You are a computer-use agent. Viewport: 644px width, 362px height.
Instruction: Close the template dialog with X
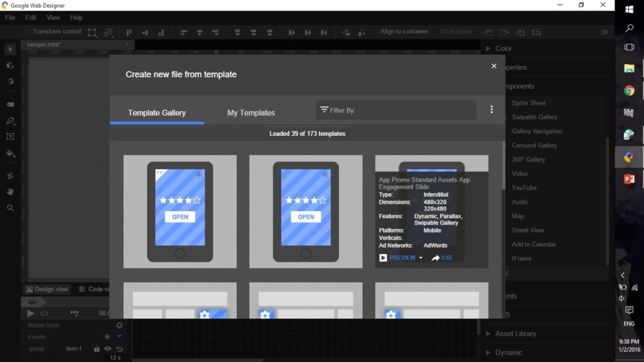coord(494,66)
